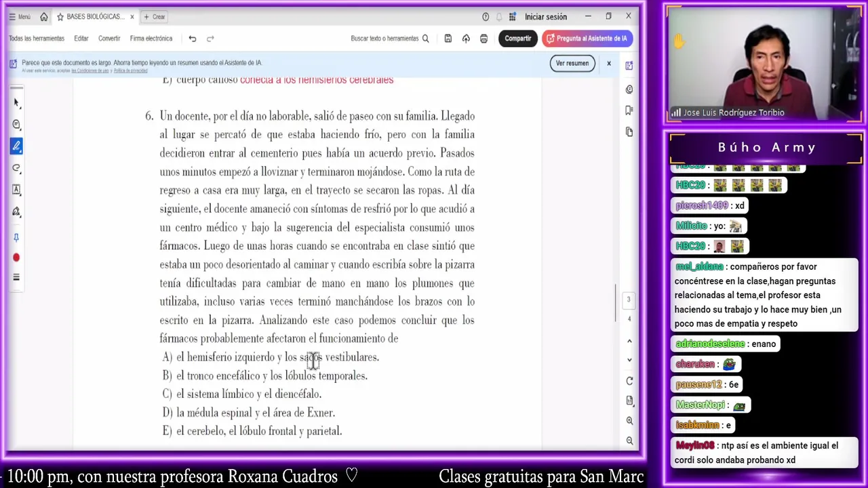
Task: Open the bookmarks panel icon
Action: click(629, 110)
